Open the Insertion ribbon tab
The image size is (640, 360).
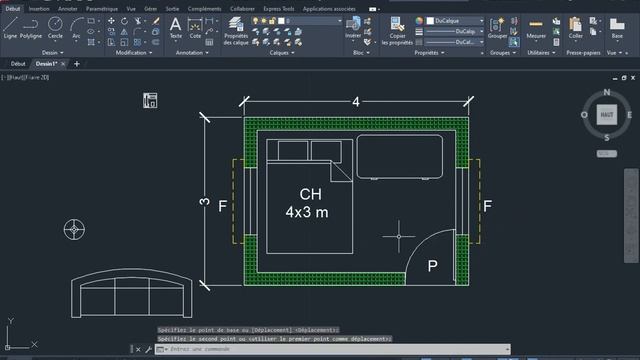tap(39, 9)
